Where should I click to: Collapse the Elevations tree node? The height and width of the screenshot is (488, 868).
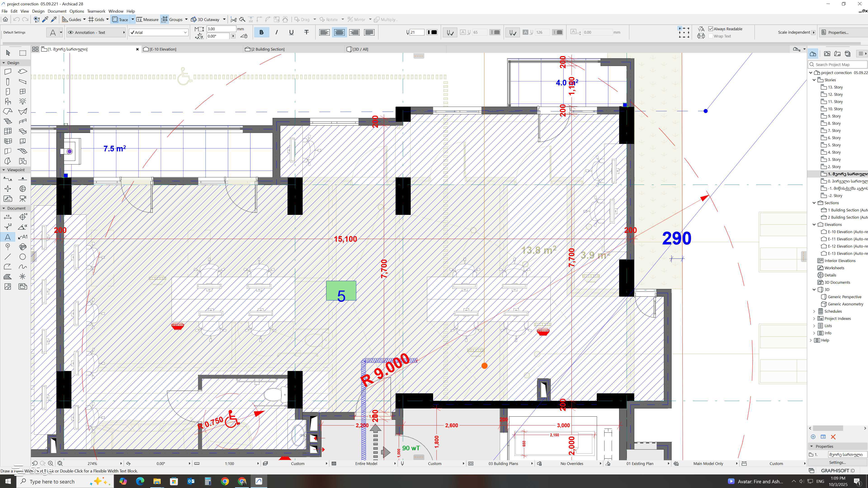click(x=814, y=225)
